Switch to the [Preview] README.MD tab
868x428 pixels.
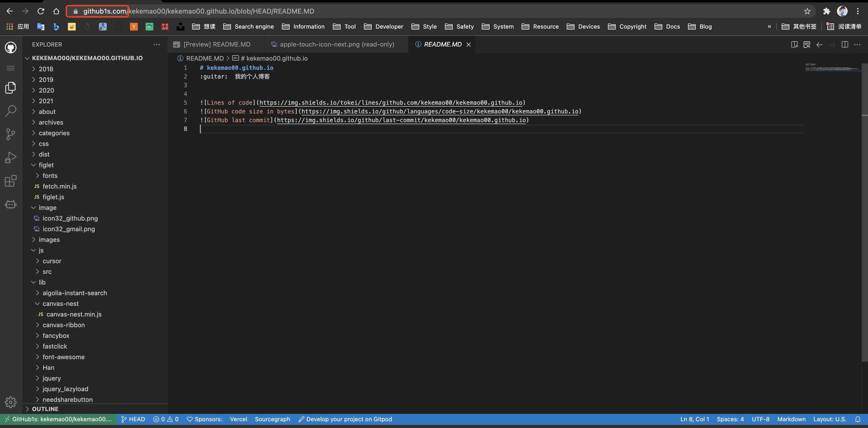(217, 44)
